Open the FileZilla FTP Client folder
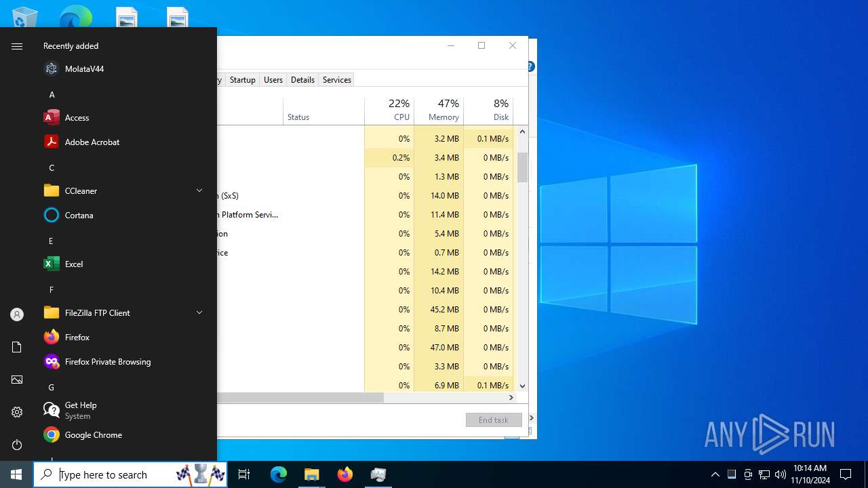Image resolution: width=868 pixels, height=488 pixels. point(125,313)
